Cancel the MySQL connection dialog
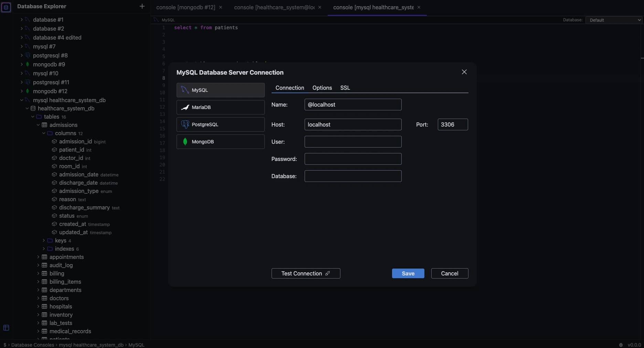The height and width of the screenshot is (348, 644). (x=449, y=273)
